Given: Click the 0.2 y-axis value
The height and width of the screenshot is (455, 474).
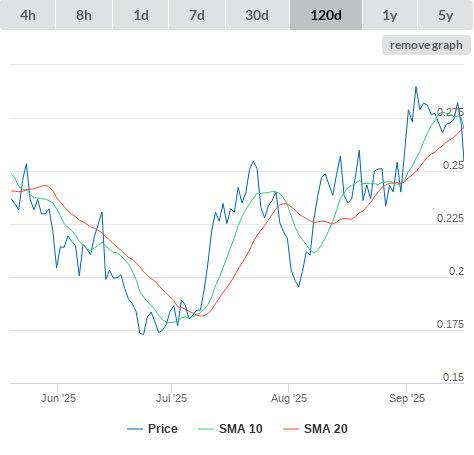Looking at the screenshot, I should click(456, 271).
